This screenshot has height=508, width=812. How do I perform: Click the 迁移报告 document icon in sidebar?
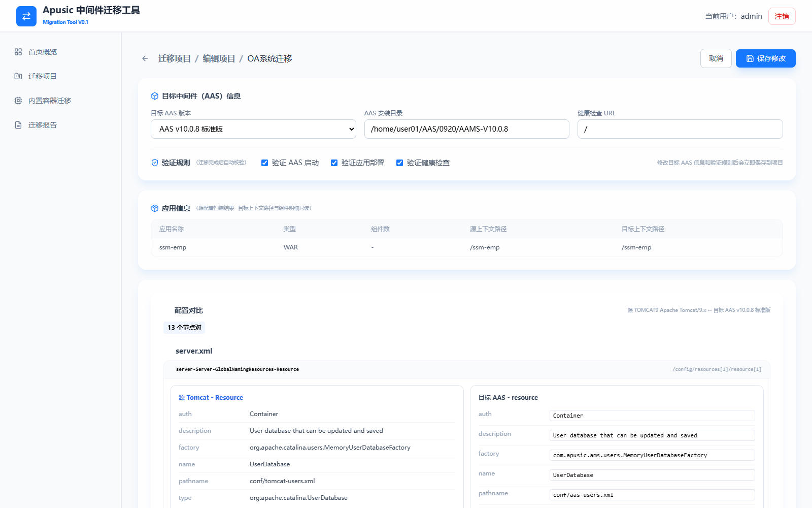tap(18, 125)
